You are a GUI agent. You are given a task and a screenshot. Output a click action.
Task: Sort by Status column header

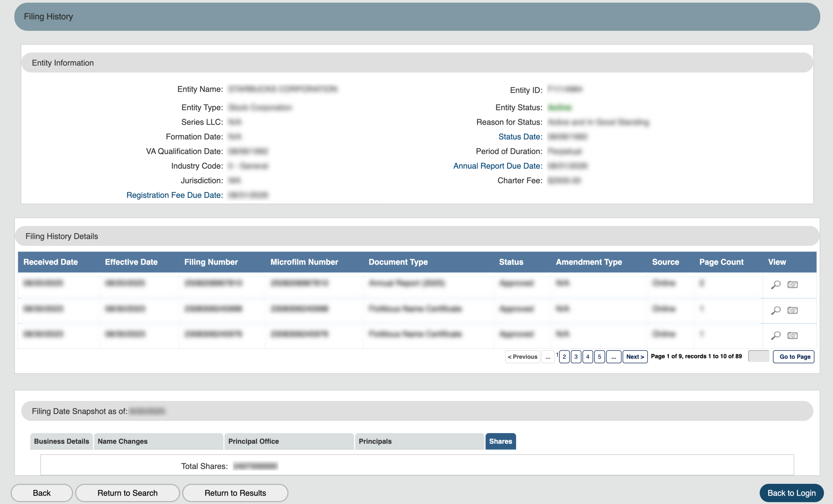point(511,262)
